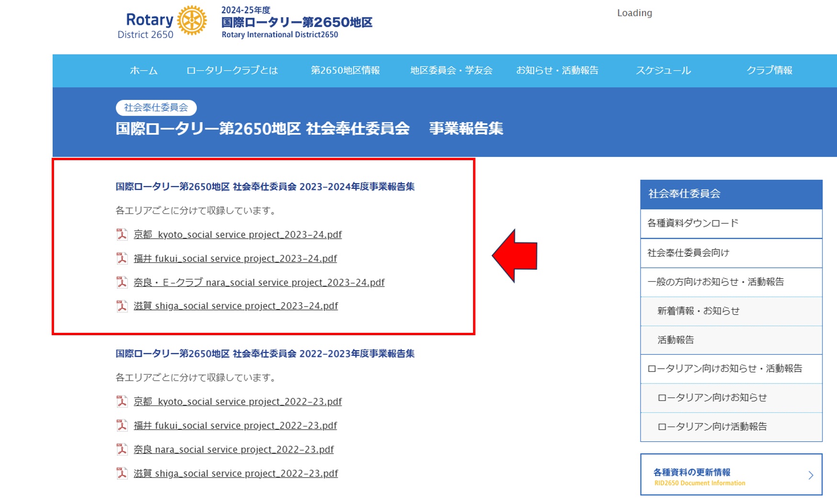837x504 pixels.
Task: Click PDF icon beside Kyoto 2022-23 report
Action: tap(122, 401)
